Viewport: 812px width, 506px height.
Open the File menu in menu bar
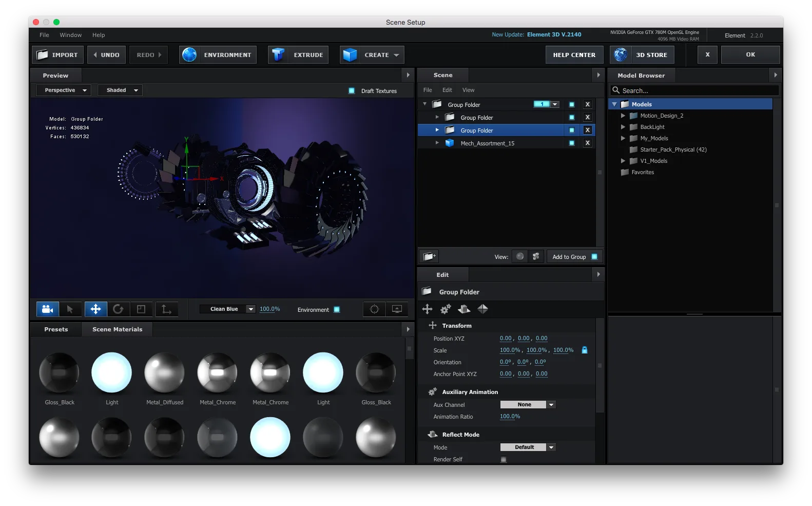click(x=44, y=35)
